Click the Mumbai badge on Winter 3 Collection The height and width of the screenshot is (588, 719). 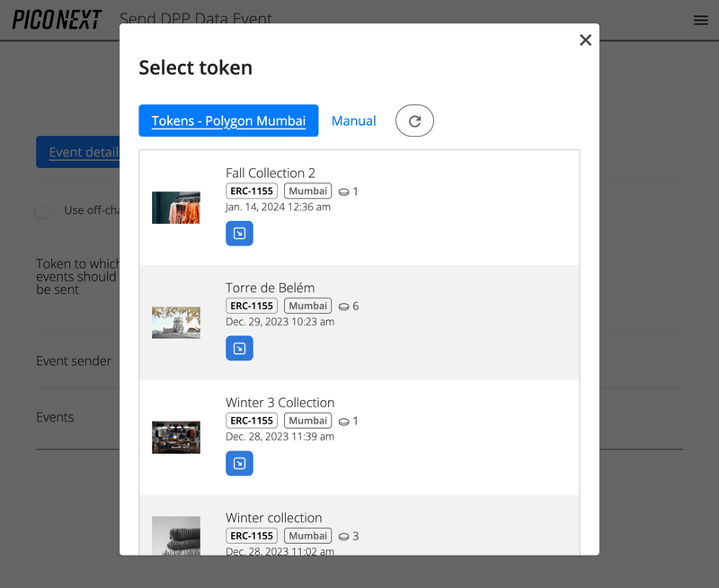click(x=308, y=421)
